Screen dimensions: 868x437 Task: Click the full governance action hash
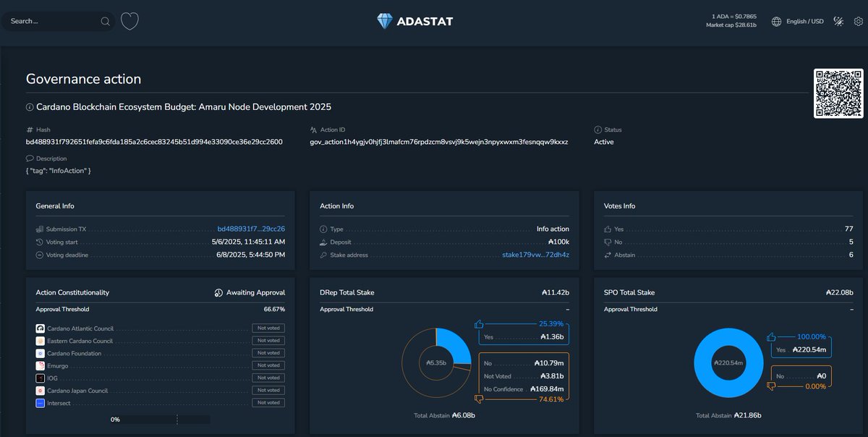point(154,142)
